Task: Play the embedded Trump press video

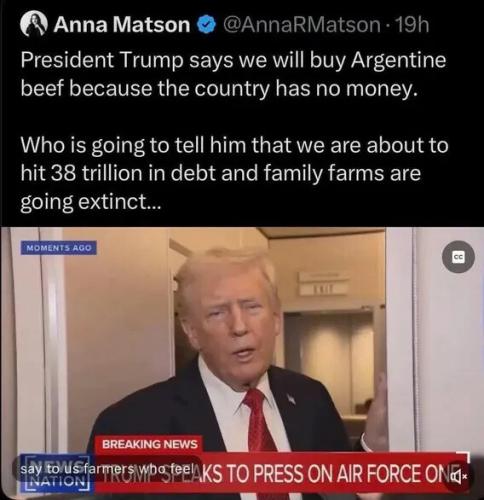Action: (242, 363)
